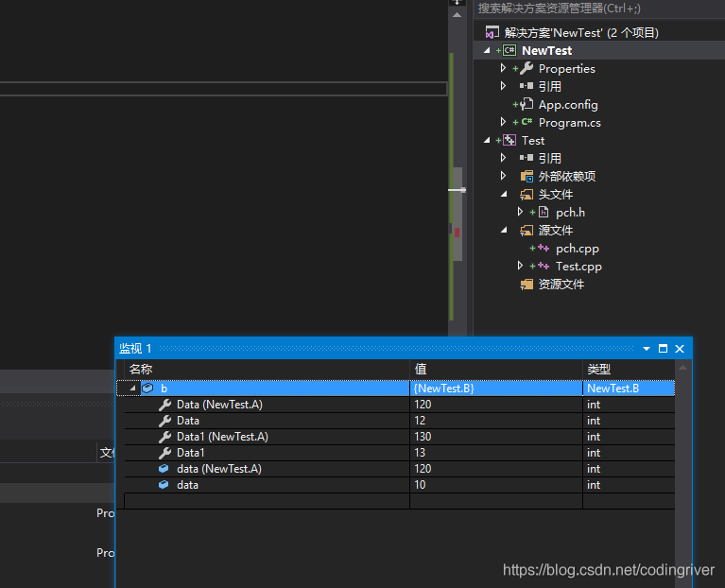Expand the 外部依赖项 node

point(503,176)
